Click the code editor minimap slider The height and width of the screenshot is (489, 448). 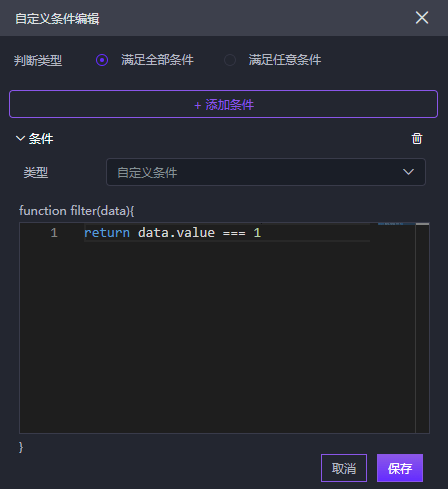coord(397,224)
